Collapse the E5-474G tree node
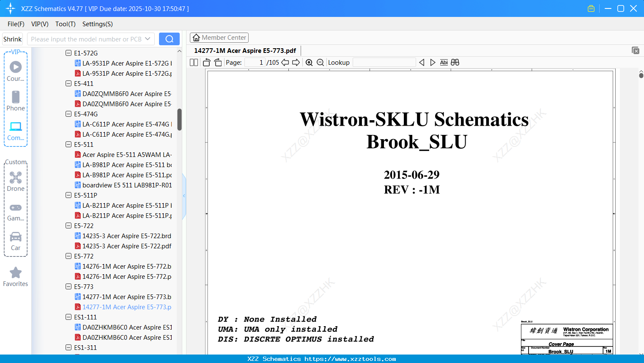This screenshot has height=363, width=644. point(69,114)
